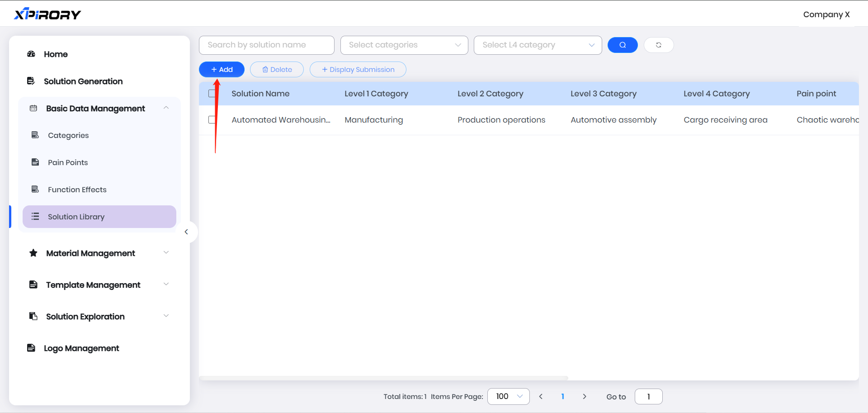Screen dimensions: 868x413
Task: Collapse sidebar using left arrow handle
Action: click(x=186, y=232)
